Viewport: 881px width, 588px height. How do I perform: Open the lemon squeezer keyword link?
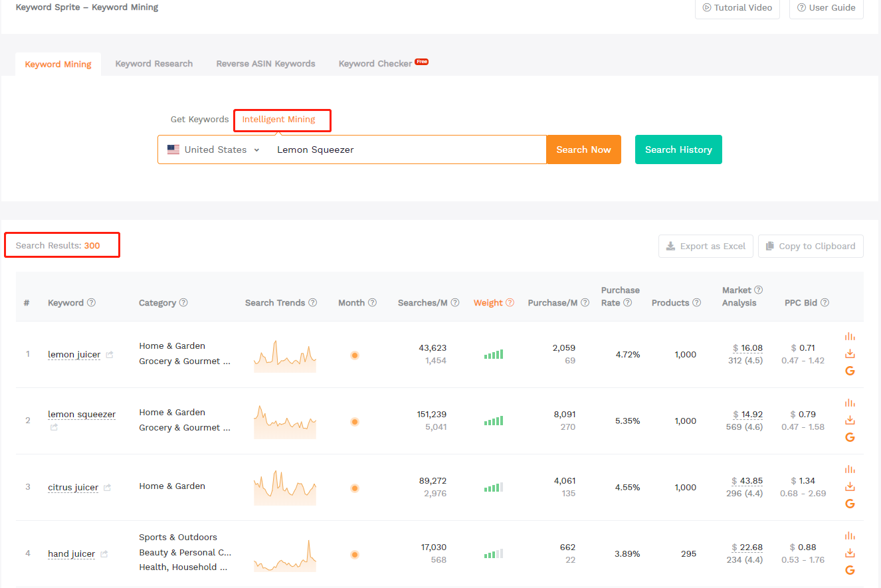pyautogui.click(x=82, y=415)
